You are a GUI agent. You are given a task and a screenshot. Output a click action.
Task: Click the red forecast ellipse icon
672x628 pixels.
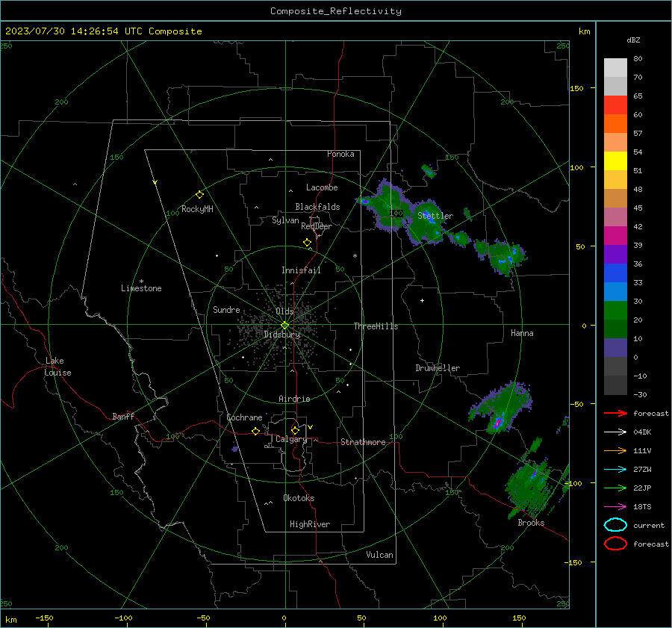point(615,544)
